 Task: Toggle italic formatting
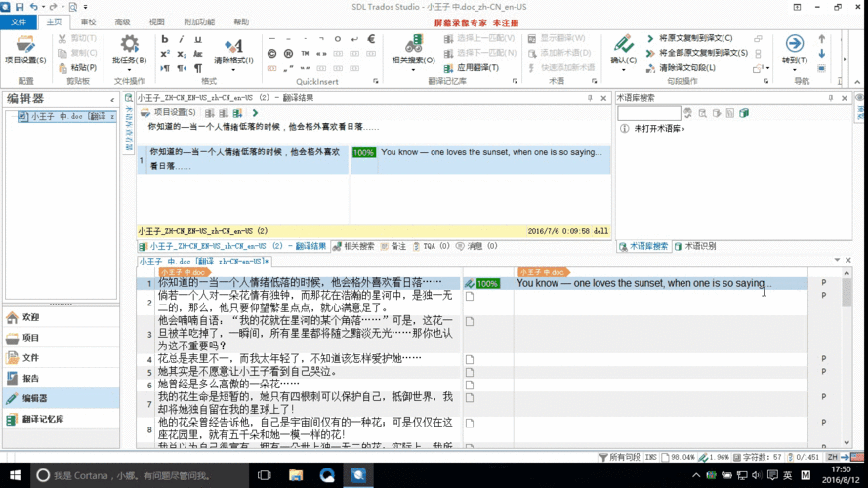tap(181, 39)
